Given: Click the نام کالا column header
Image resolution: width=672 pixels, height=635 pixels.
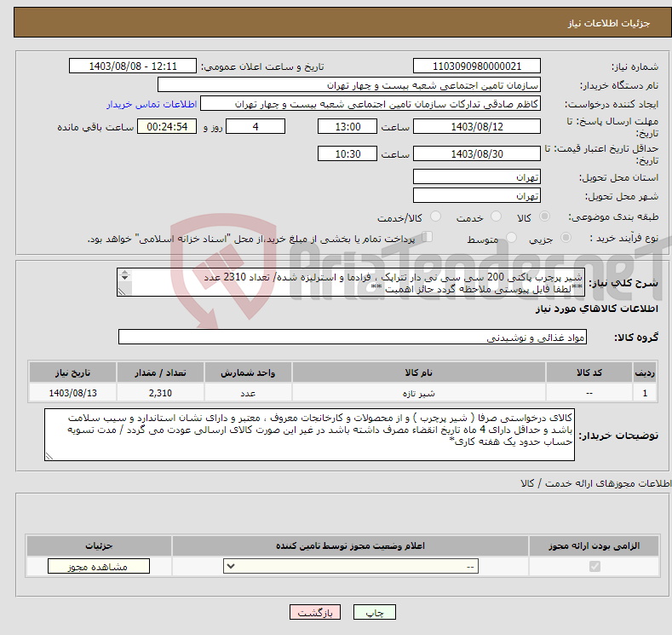Looking at the screenshot, I should [419, 372].
